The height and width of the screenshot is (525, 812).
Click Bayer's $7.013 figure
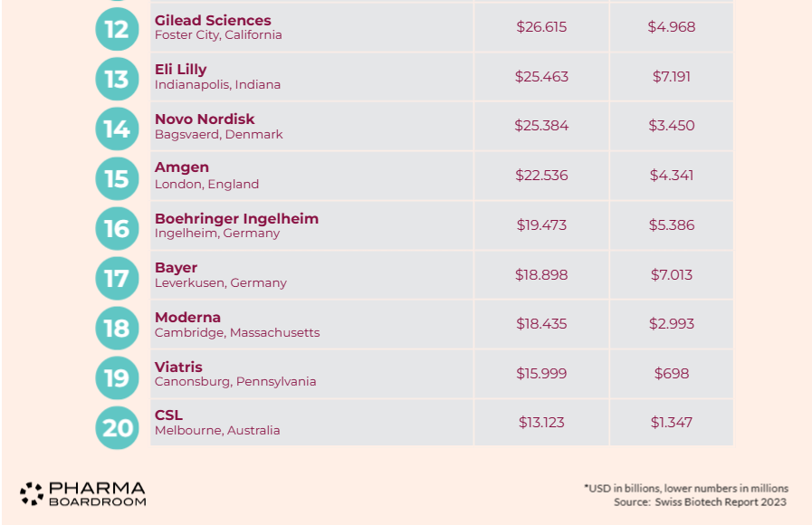click(x=671, y=274)
